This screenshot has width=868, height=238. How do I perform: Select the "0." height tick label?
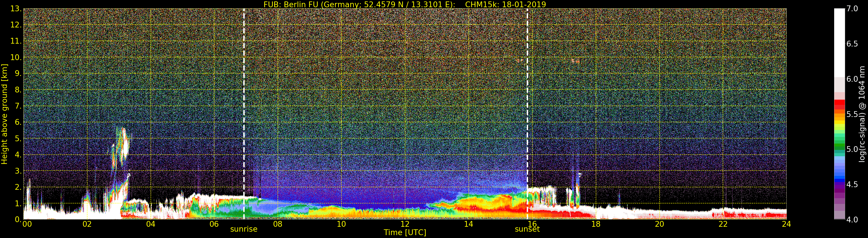18,220
